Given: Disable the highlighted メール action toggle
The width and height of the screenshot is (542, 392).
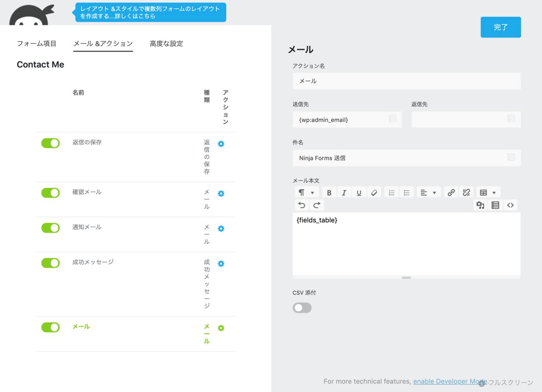Looking at the screenshot, I should (50, 327).
